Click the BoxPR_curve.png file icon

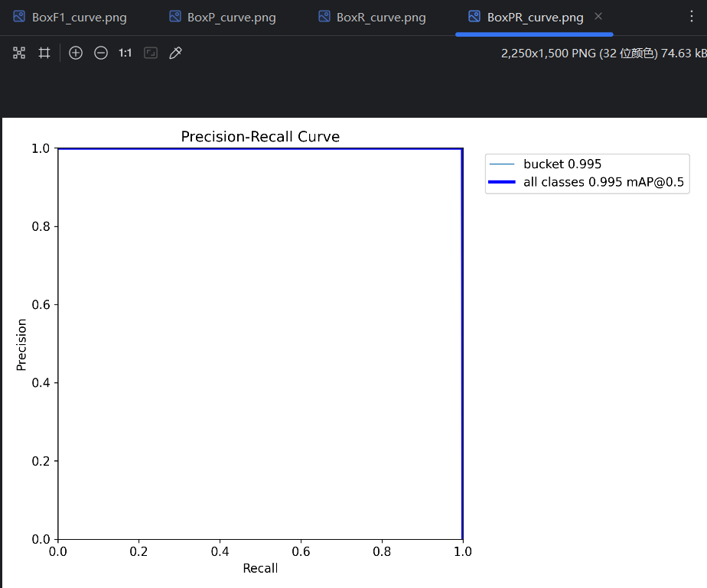tap(474, 17)
